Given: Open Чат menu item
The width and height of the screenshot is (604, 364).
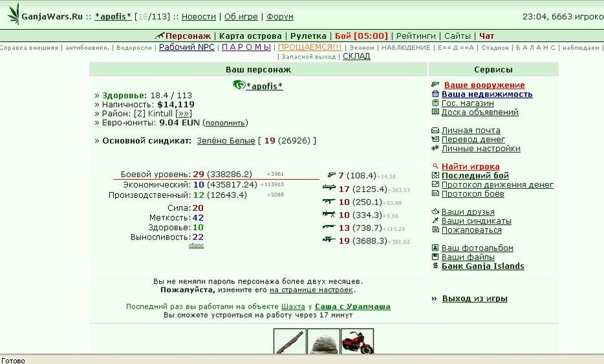Looking at the screenshot, I should 486,36.
